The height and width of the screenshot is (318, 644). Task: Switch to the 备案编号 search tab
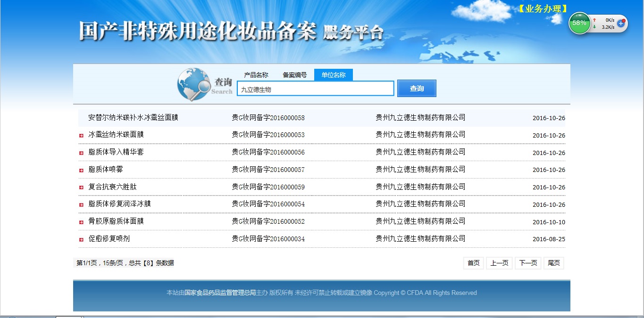pos(295,75)
